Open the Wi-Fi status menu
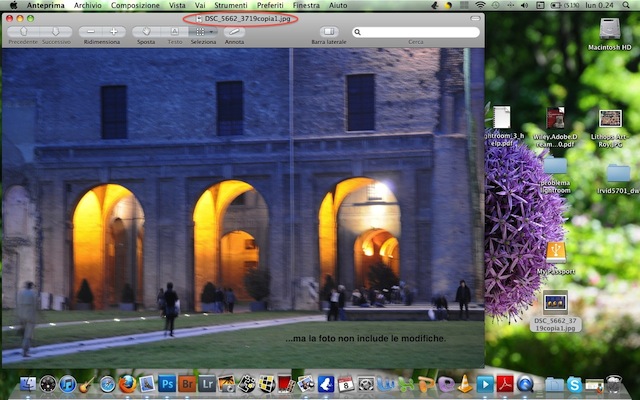The width and height of the screenshot is (640, 400). coord(480,5)
